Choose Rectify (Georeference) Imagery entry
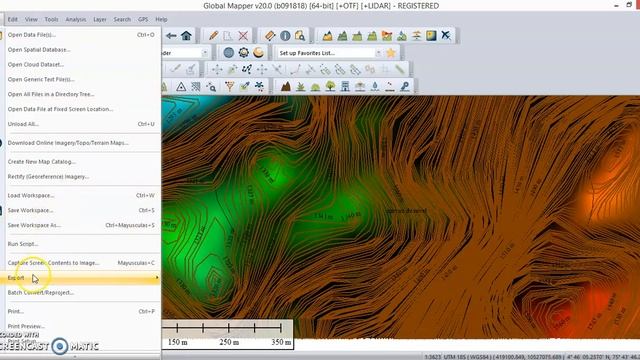Image resolution: width=640 pixels, height=360 pixels. point(82,177)
